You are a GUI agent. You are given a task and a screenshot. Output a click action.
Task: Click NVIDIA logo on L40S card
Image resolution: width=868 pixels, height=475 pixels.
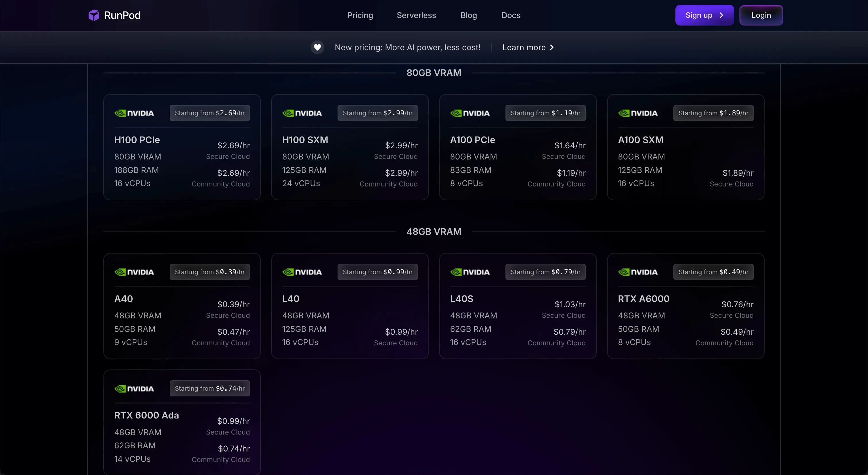tap(470, 272)
